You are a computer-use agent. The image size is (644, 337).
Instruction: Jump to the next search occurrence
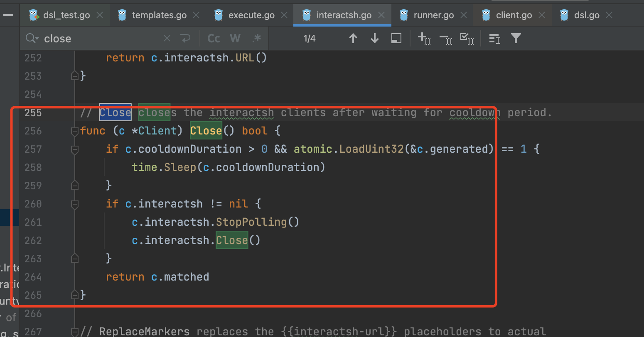(x=374, y=38)
